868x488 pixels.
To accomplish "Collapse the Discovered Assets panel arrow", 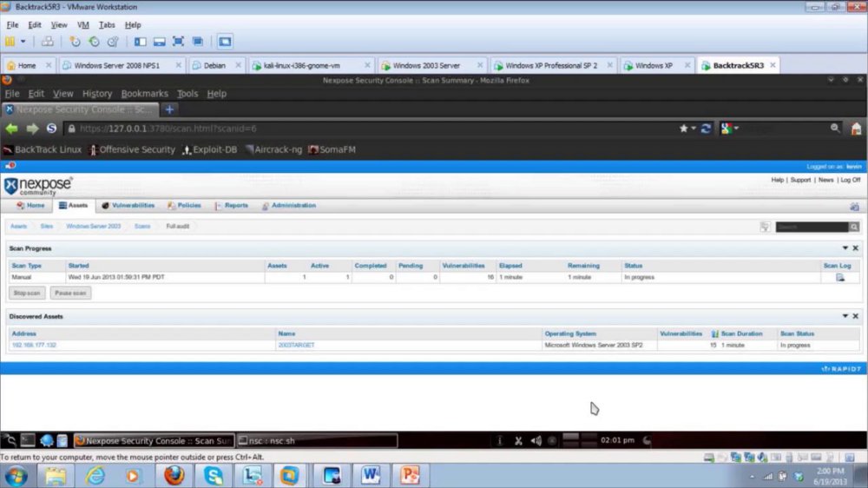I will [x=845, y=316].
